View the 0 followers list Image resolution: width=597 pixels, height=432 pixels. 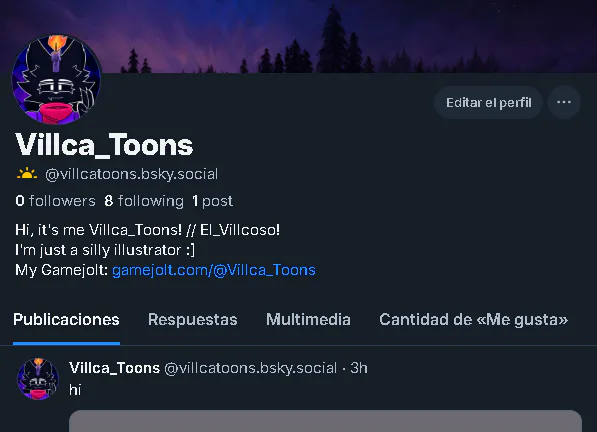tap(56, 201)
